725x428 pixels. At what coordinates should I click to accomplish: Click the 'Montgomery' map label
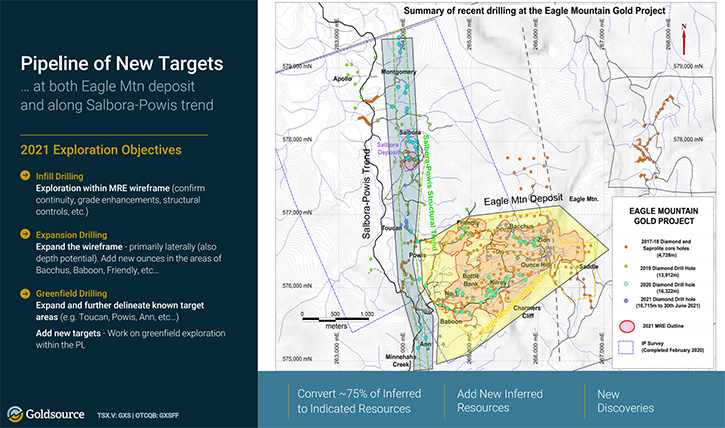399,72
